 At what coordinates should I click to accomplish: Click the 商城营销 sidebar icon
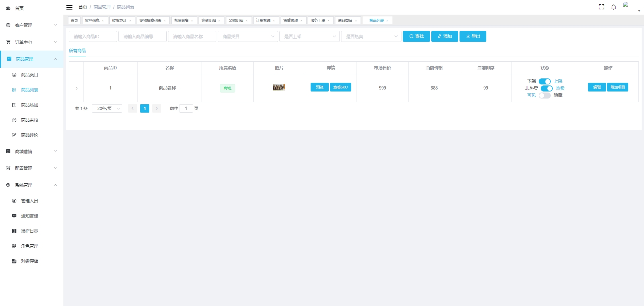[x=8, y=151]
